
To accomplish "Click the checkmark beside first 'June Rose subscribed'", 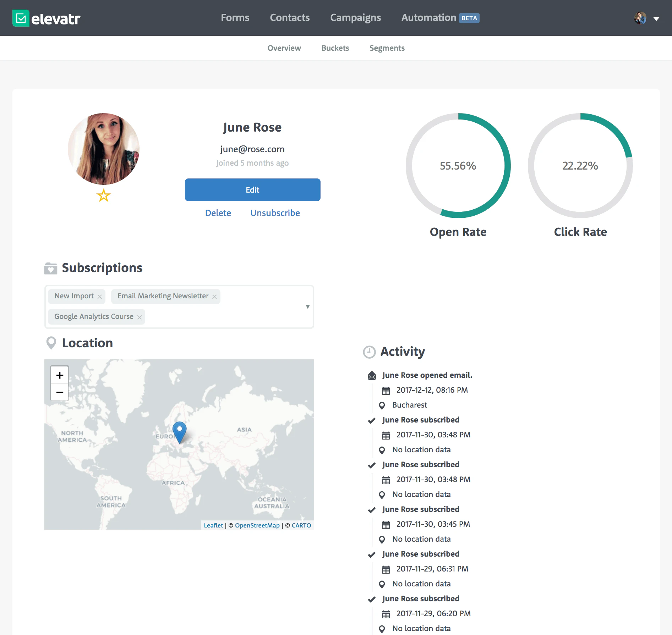I will (371, 420).
